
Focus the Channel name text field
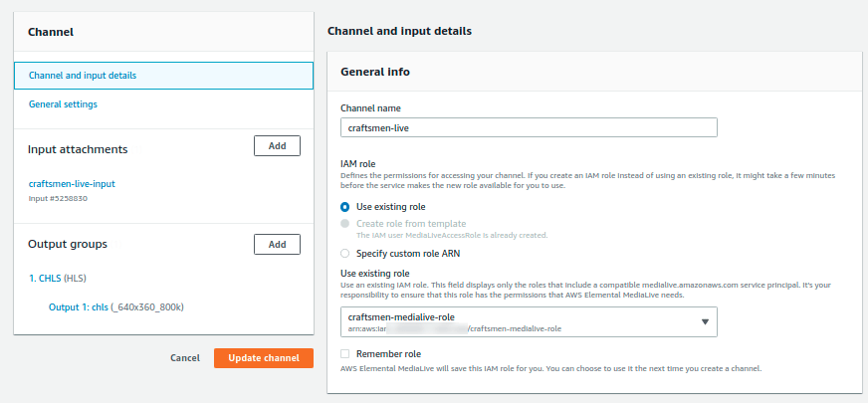point(529,127)
